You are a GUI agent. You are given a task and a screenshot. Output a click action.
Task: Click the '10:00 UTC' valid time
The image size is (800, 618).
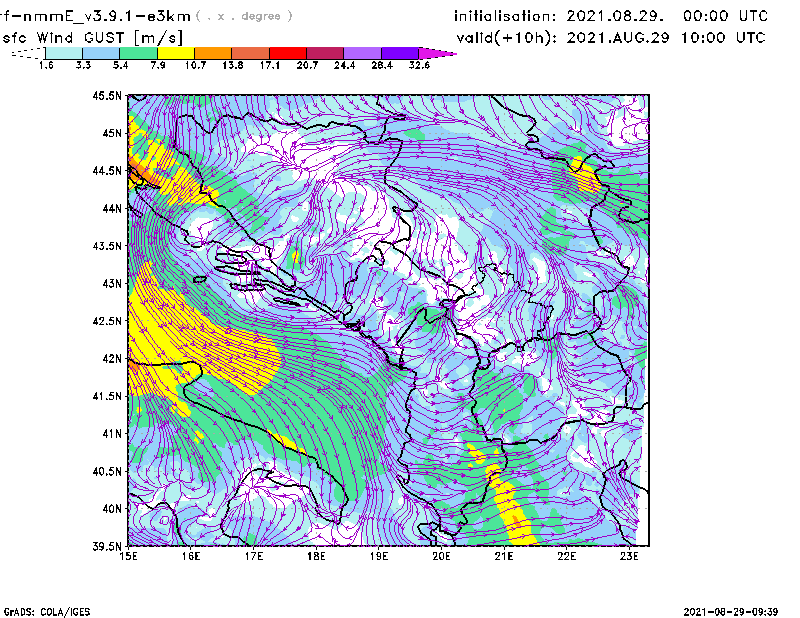[723, 38]
